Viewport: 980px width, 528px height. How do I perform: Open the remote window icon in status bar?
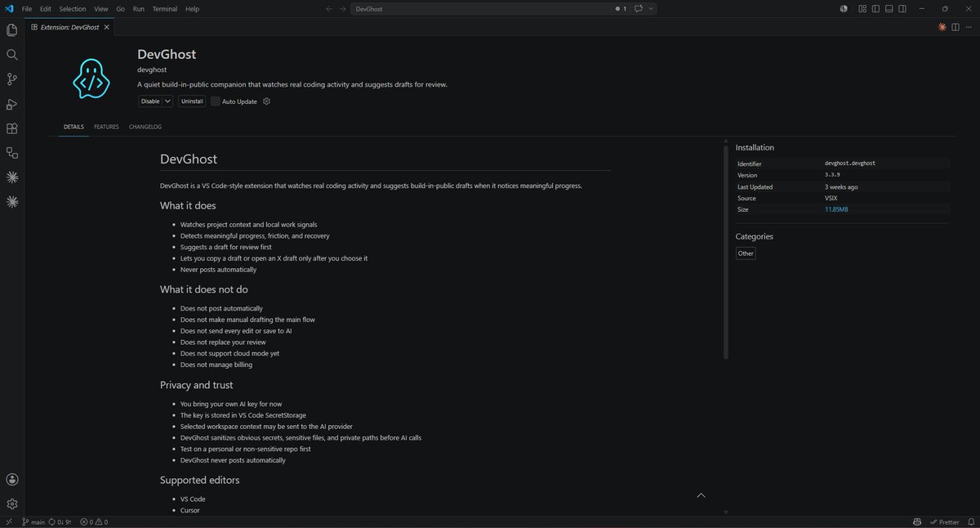[x=8, y=521]
